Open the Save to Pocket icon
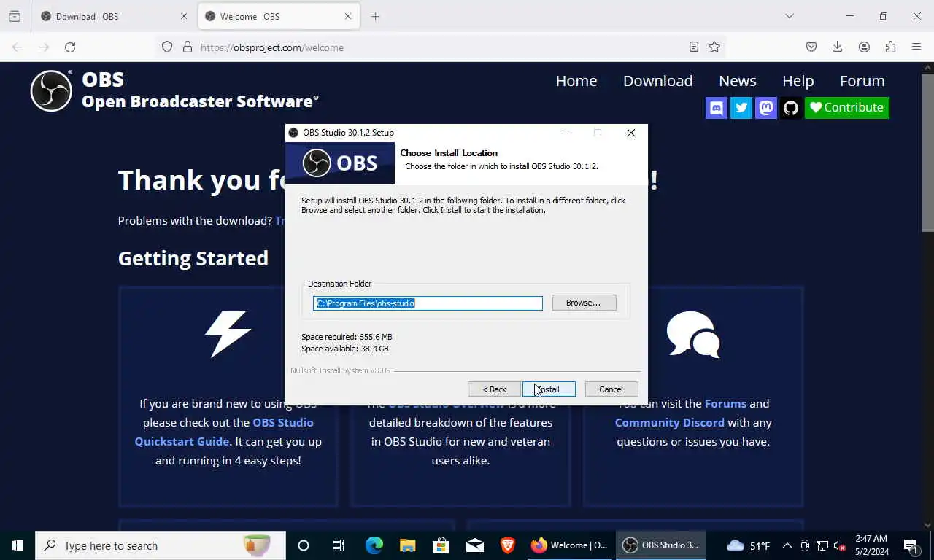 coord(811,47)
